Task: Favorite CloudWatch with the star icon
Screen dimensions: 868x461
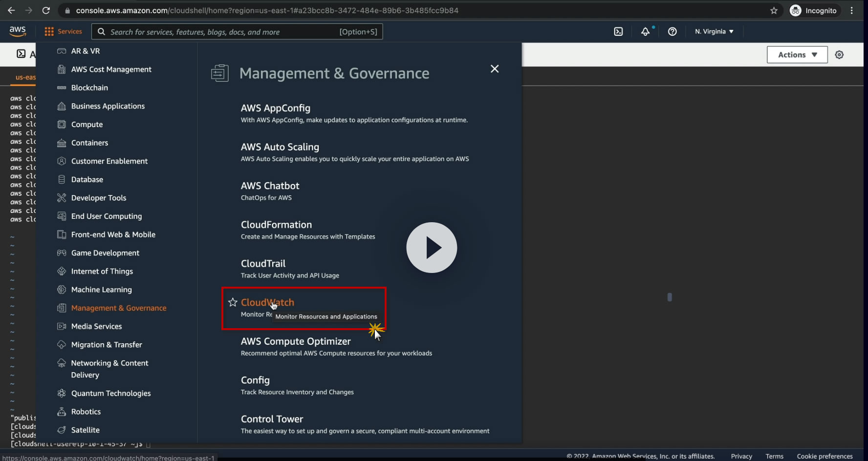Action: 233,302
